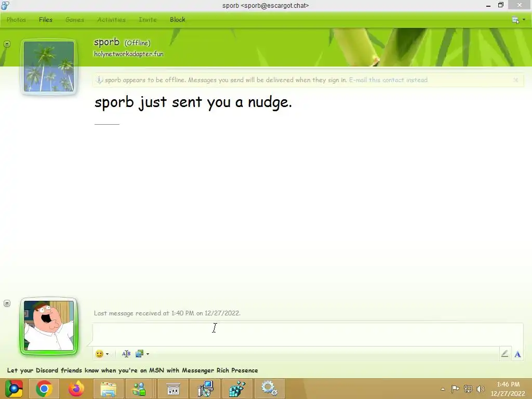The width and height of the screenshot is (532, 399).
Task: Click your Peter Griffin display picture
Action: (x=49, y=326)
